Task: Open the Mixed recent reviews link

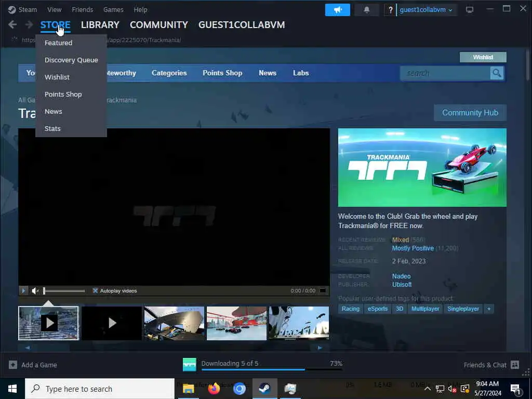Action: click(x=401, y=240)
